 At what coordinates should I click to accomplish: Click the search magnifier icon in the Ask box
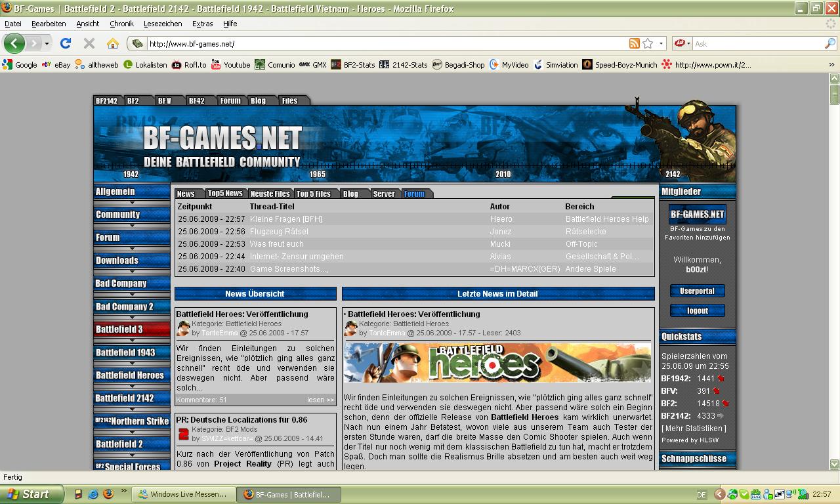829,43
